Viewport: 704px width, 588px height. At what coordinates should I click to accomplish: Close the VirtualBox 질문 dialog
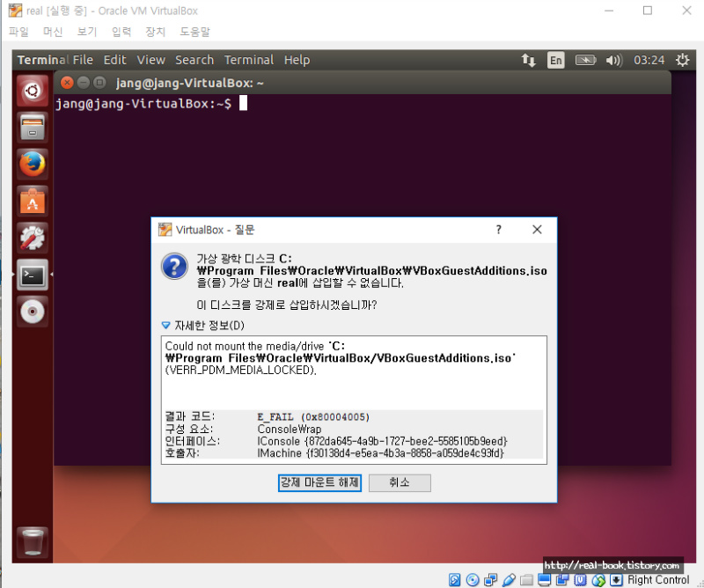coord(537,230)
